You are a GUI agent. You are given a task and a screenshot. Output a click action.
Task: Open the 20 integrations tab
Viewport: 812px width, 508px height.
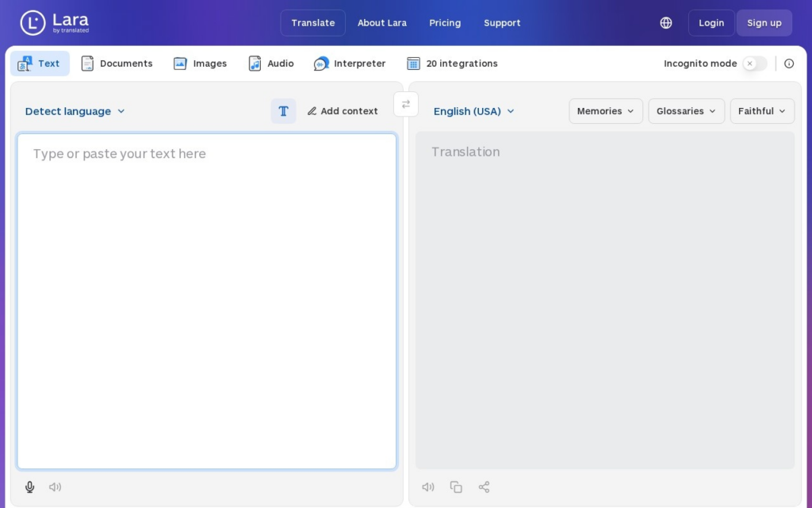pos(452,63)
